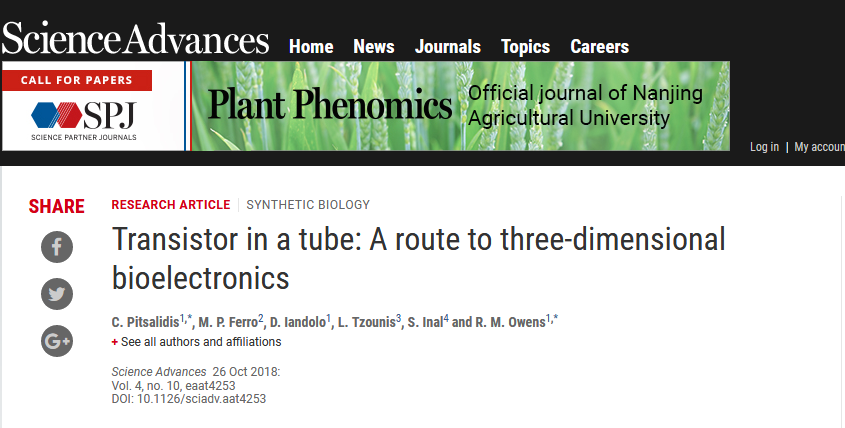The image size is (845, 428).
Task: Click the Call for Papers label
Action: coord(77,80)
